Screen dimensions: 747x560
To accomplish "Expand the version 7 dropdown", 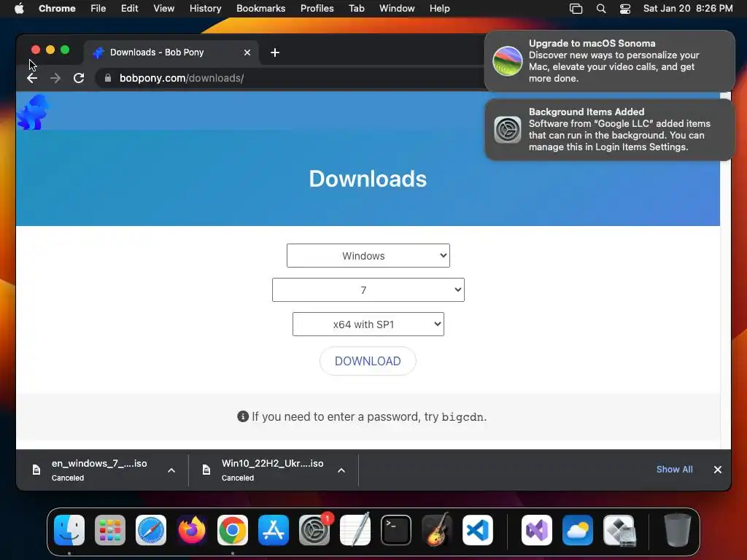I will click(x=368, y=290).
